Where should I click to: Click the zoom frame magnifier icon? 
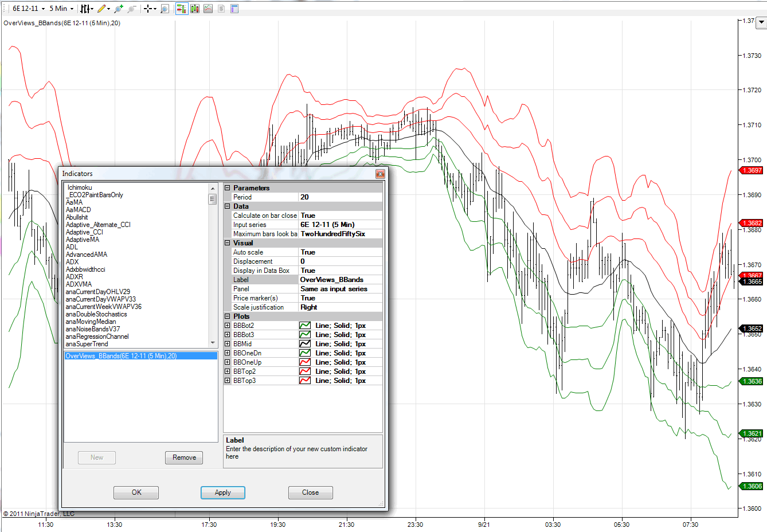(165, 9)
